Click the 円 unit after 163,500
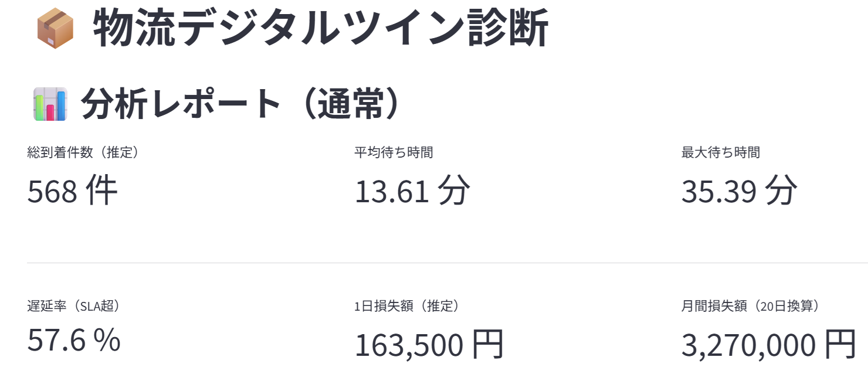This screenshot has width=868, height=374. coord(488,345)
